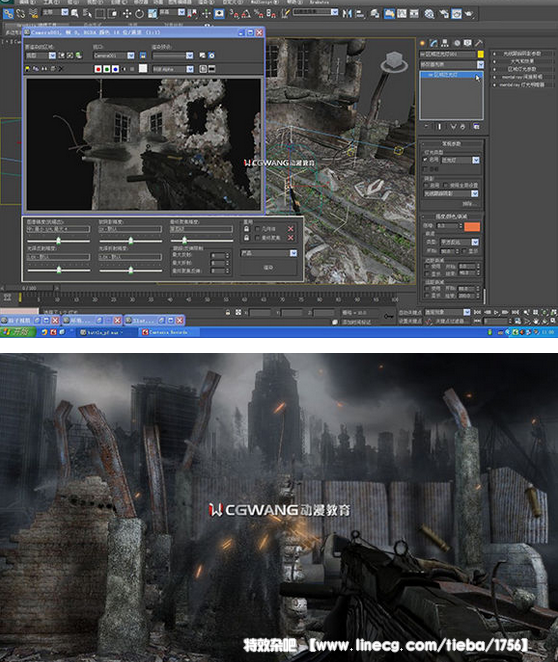Click the large Render button
The width and height of the screenshot is (558, 662).
[x=269, y=268]
